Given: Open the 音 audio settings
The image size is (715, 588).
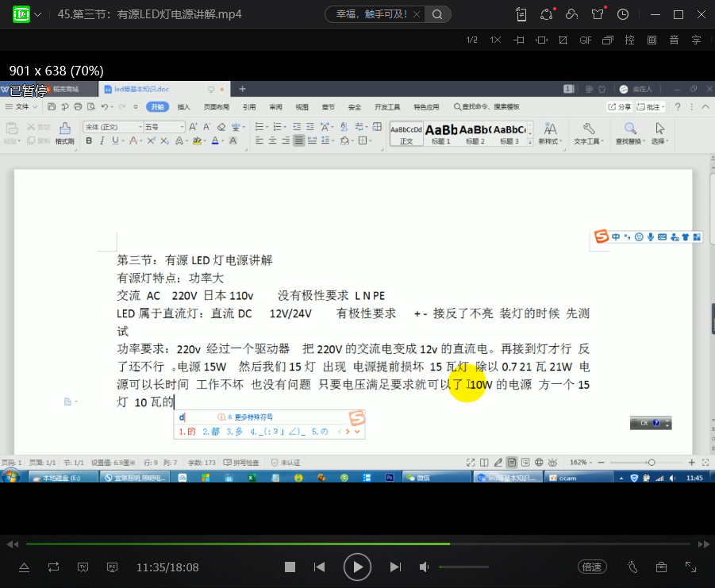Looking at the screenshot, I should click(674, 40).
